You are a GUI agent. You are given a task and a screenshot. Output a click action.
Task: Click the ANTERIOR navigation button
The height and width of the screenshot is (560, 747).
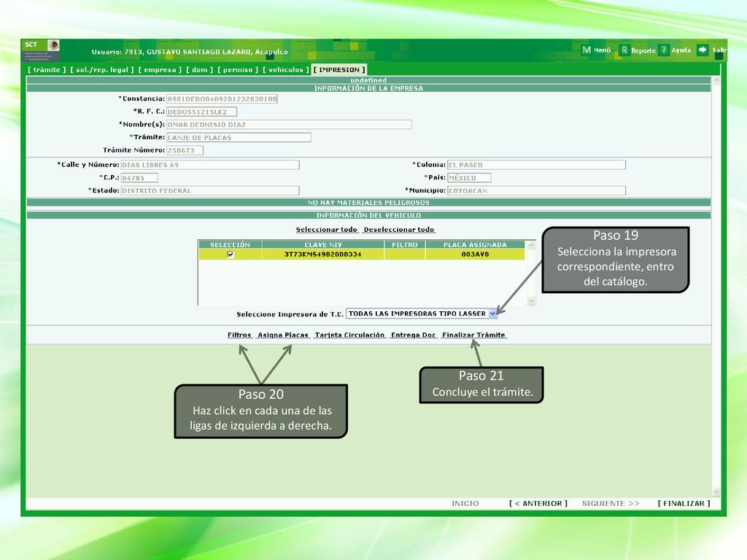tap(538, 503)
